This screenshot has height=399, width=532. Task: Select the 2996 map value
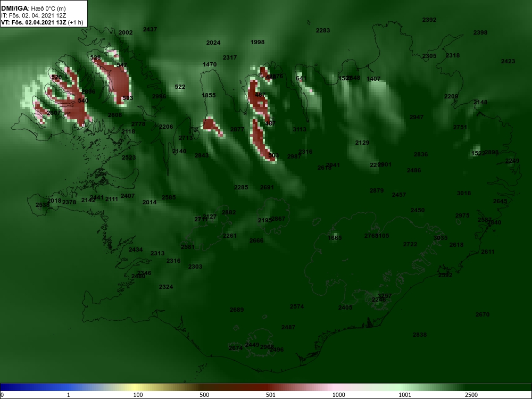click(x=159, y=96)
